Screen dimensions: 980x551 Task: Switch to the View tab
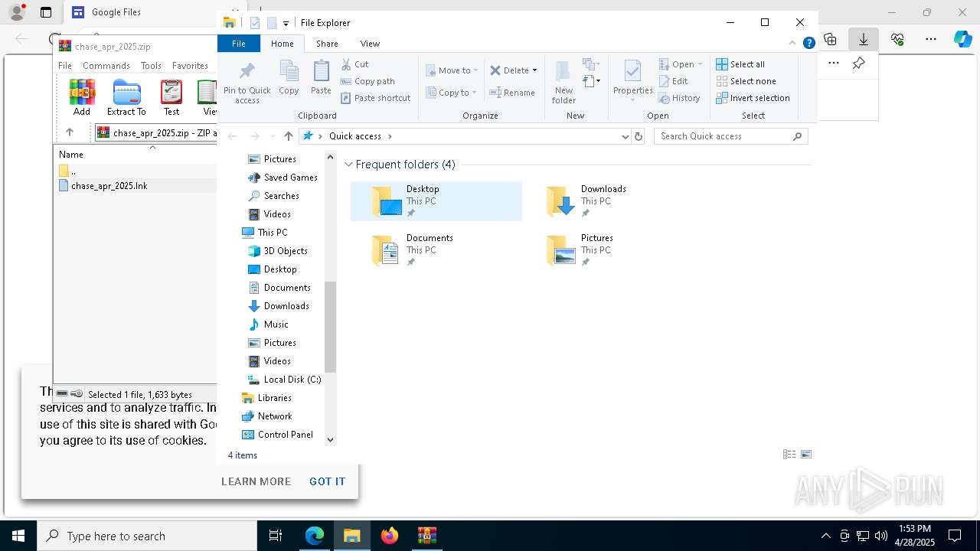(370, 44)
